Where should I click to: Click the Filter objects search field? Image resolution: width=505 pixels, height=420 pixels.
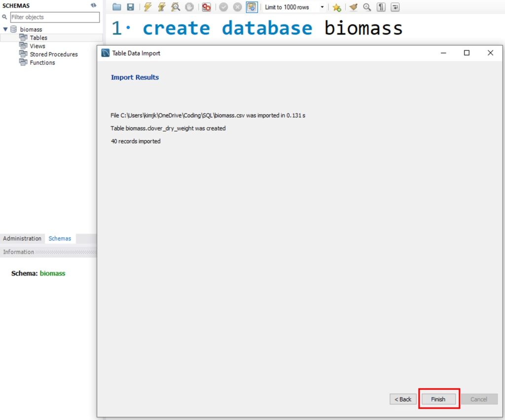(54, 17)
